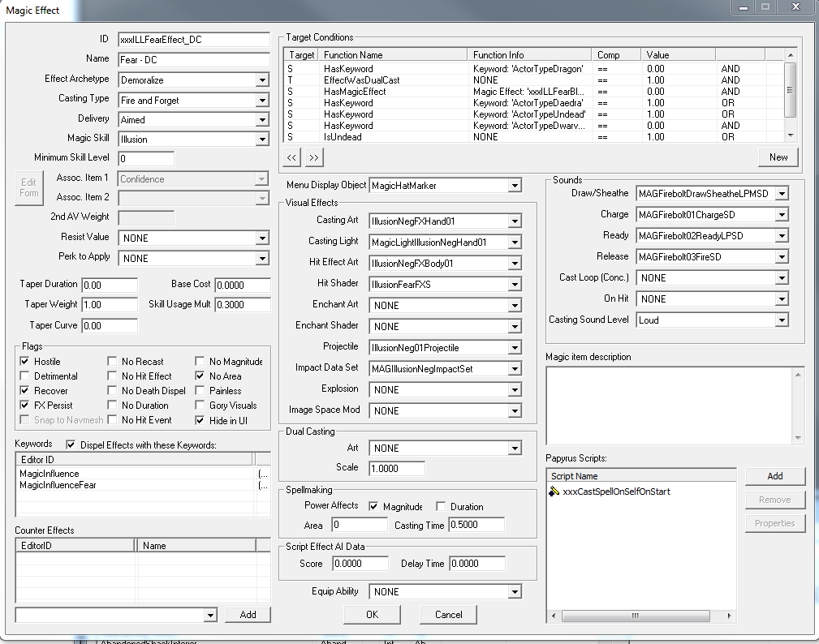Open the Menu Display Object dropdown
819x644 pixels.
coord(515,185)
